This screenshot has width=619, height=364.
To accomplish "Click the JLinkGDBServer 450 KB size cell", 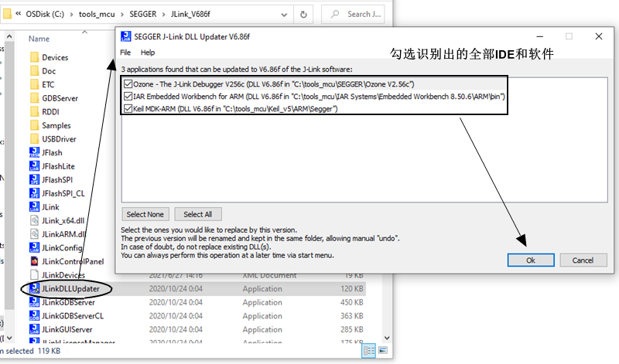I will pyautogui.click(x=352, y=302).
